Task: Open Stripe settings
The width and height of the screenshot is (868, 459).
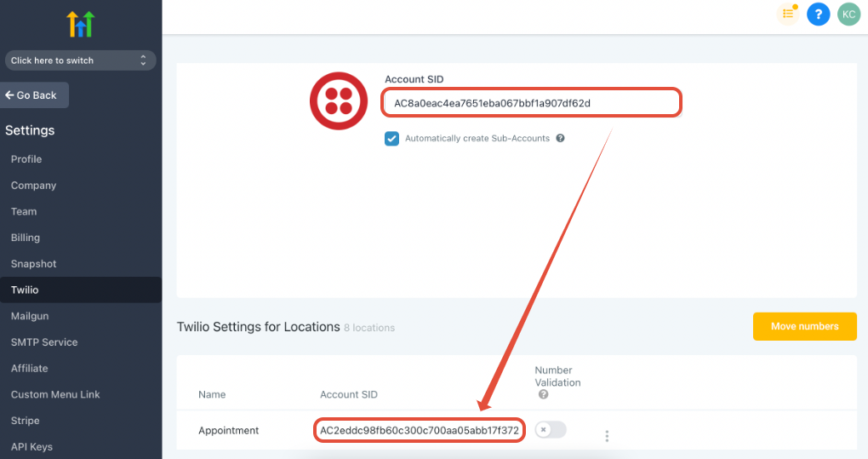Action: [x=25, y=420]
